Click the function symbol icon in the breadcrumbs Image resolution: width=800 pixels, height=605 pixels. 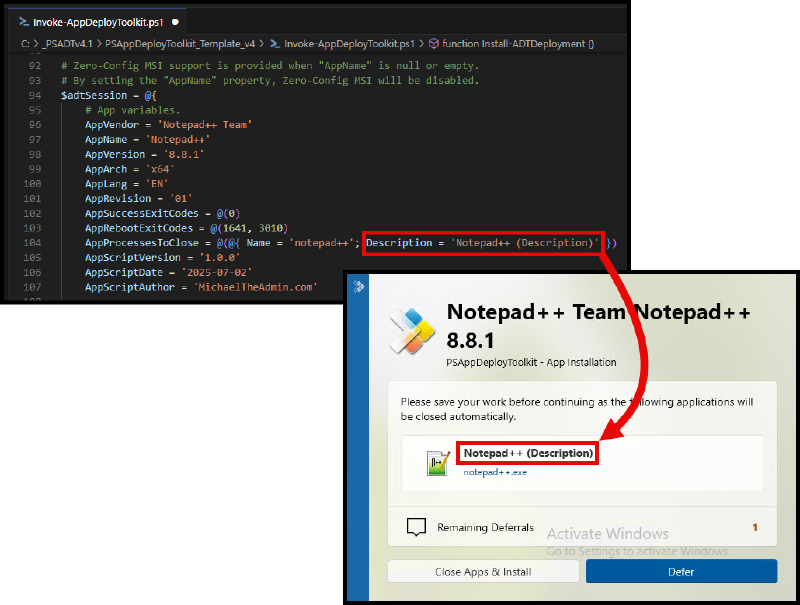point(434,44)
